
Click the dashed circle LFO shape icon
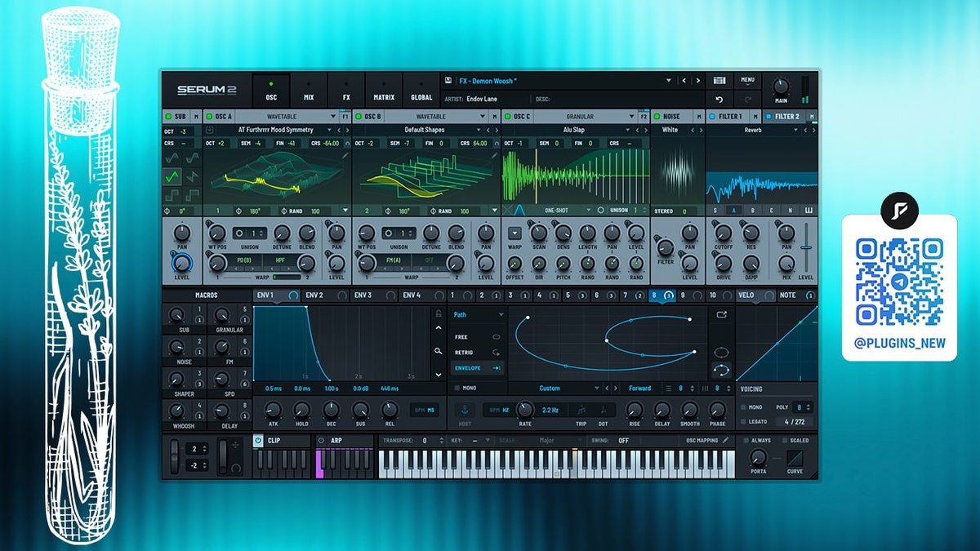pos(722,352)
